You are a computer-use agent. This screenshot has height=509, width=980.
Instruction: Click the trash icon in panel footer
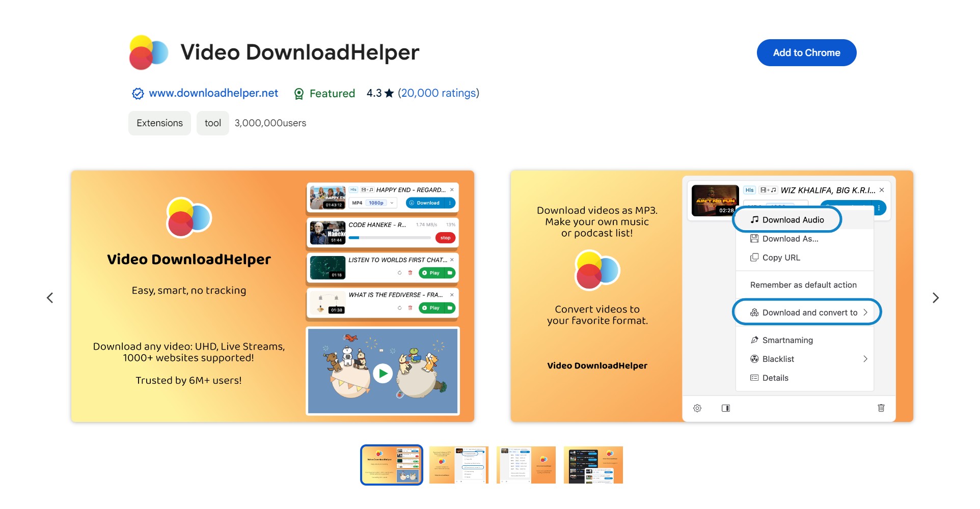tap(881, 408)
